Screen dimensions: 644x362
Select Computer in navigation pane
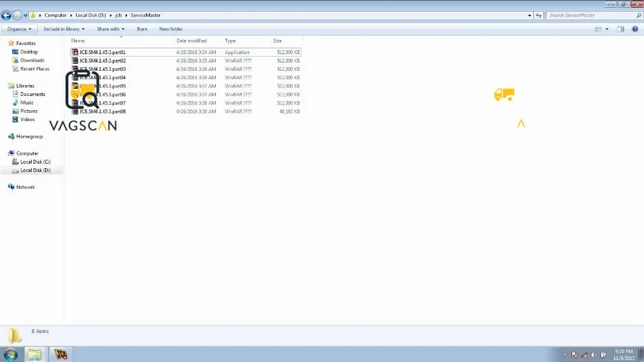pyautogui.click(x=27, y=153)
